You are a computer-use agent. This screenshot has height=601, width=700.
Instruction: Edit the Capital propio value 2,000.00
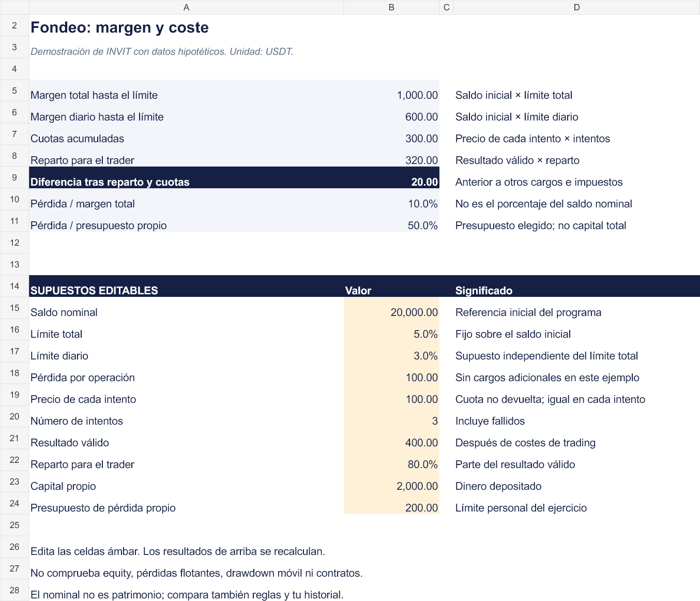(391, 482)
